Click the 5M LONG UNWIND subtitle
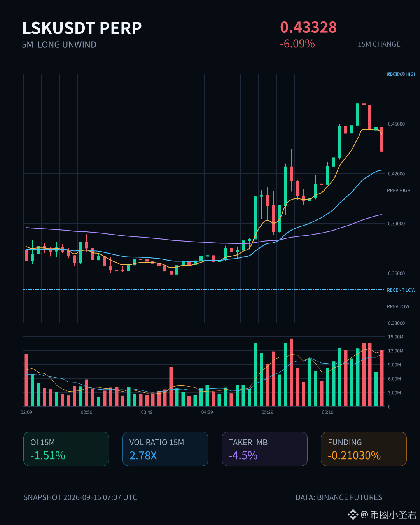 click(59, 45)
